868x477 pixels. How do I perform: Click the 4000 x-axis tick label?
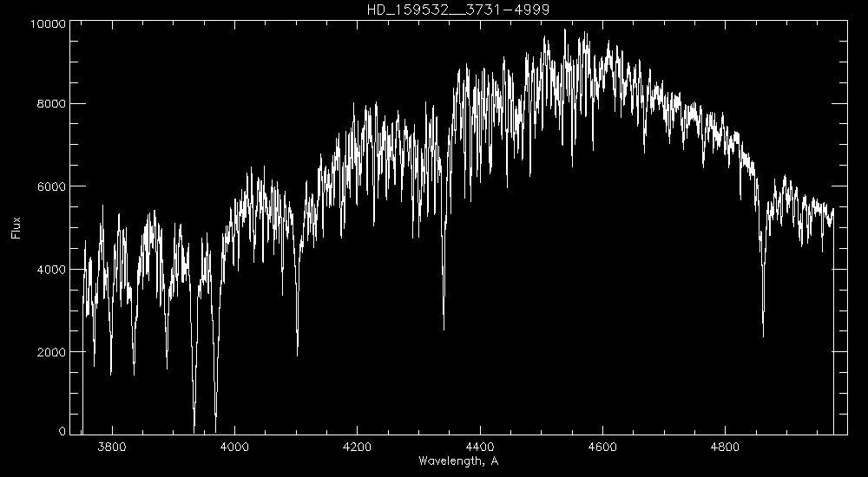pyautogui.click(x=234, y=447)
